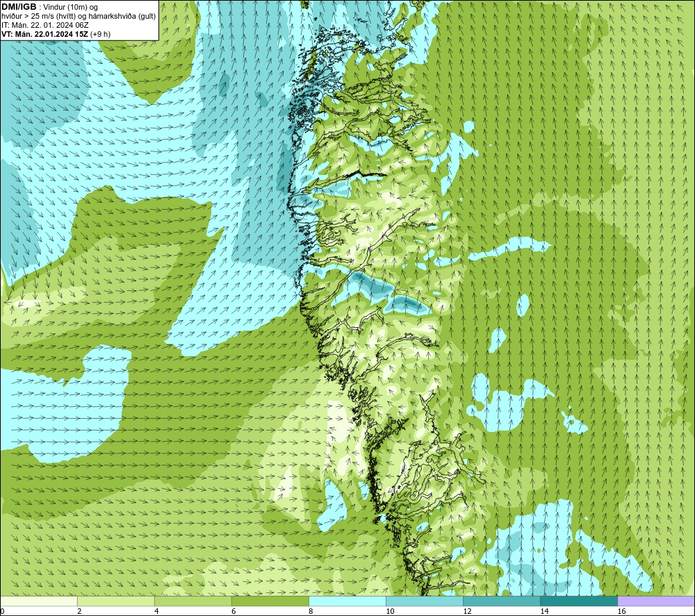This screenshot has width=695, height=616.
Task: Click the 4-6 m/s green legend swatch
Action: 193,601
